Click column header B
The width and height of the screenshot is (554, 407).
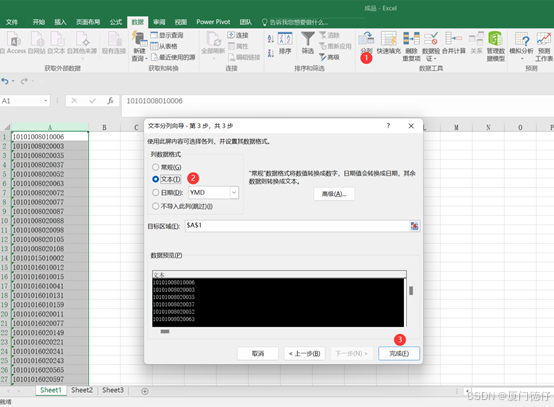(x=104, y=128)
